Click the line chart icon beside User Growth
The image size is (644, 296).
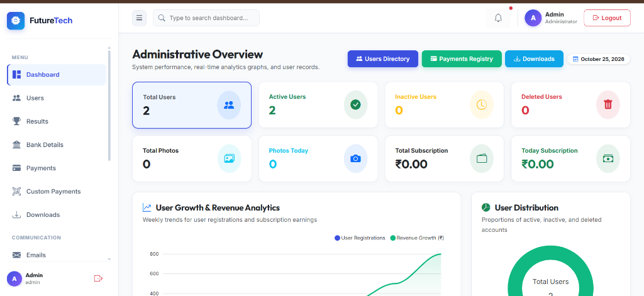tap(147, 208)
